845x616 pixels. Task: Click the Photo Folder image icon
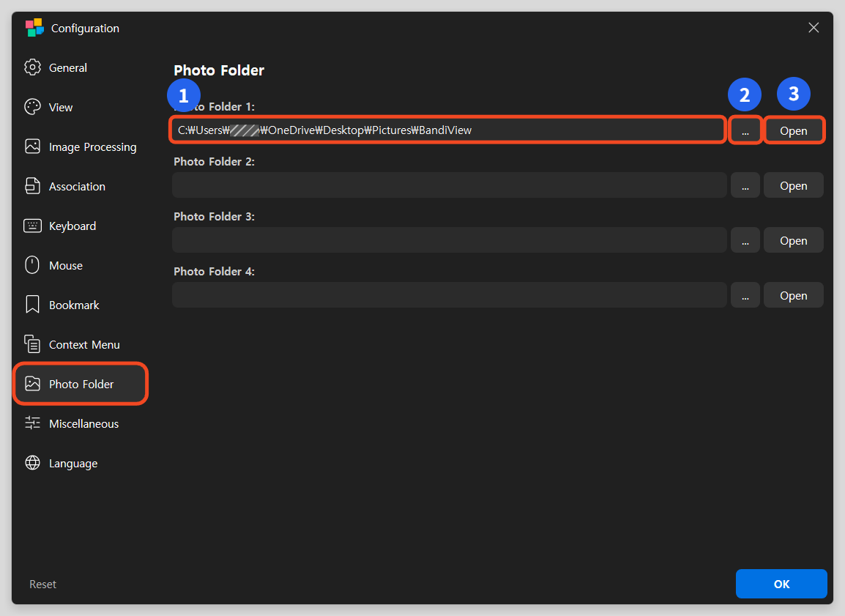[32, 384]
